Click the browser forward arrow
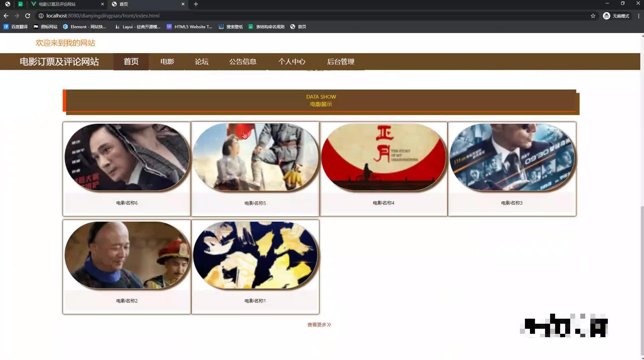The width and height of the screenshot is (644, 360). 17,16
